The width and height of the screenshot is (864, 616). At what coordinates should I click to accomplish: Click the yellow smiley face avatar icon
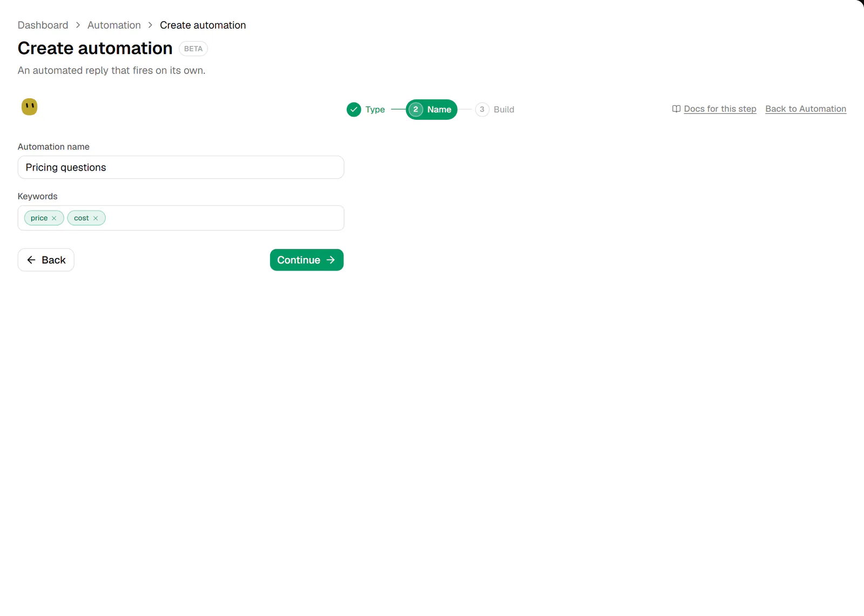[29, 107]
